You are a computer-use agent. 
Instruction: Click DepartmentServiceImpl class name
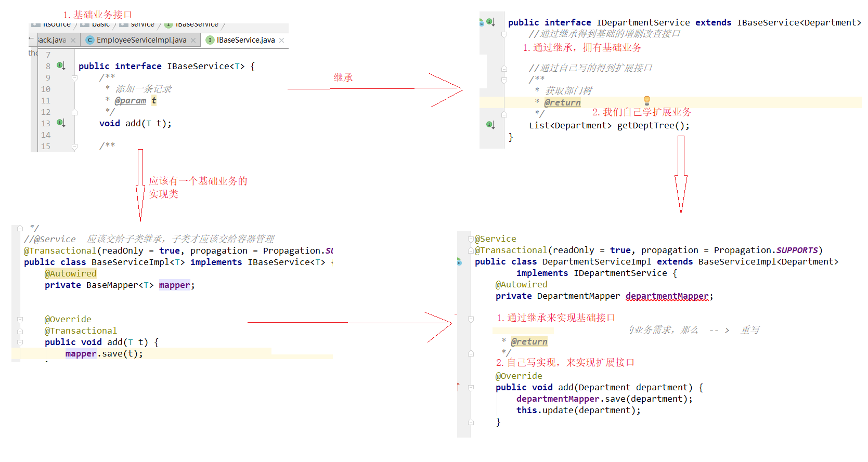[597, 261]
